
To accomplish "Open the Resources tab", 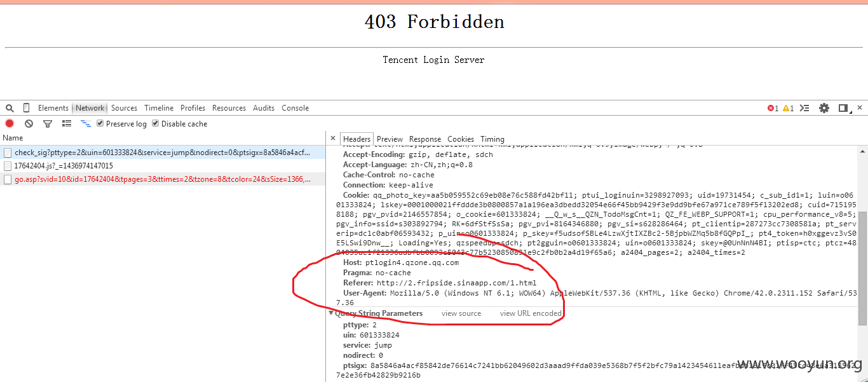I will click(x=229, y=108).
